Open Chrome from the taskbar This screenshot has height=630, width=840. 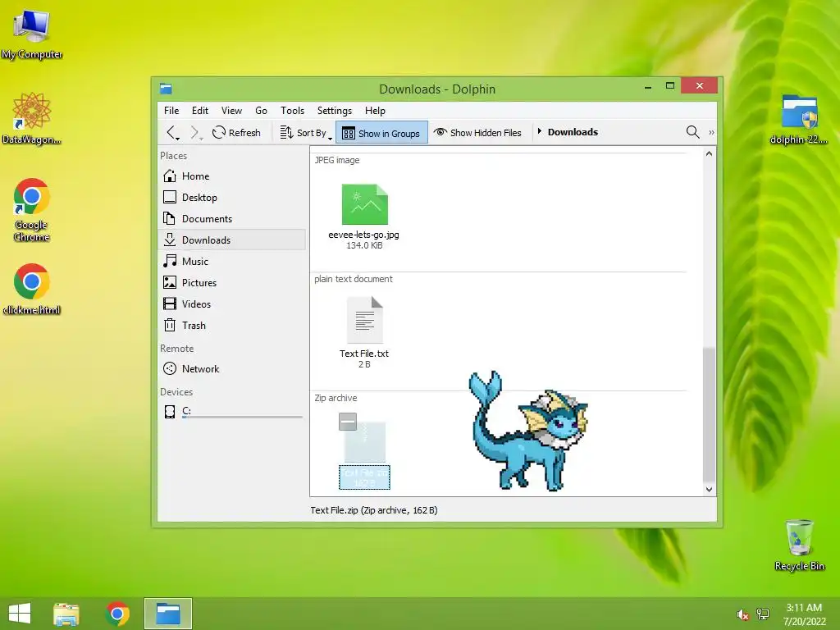click(x=117, y=614)
